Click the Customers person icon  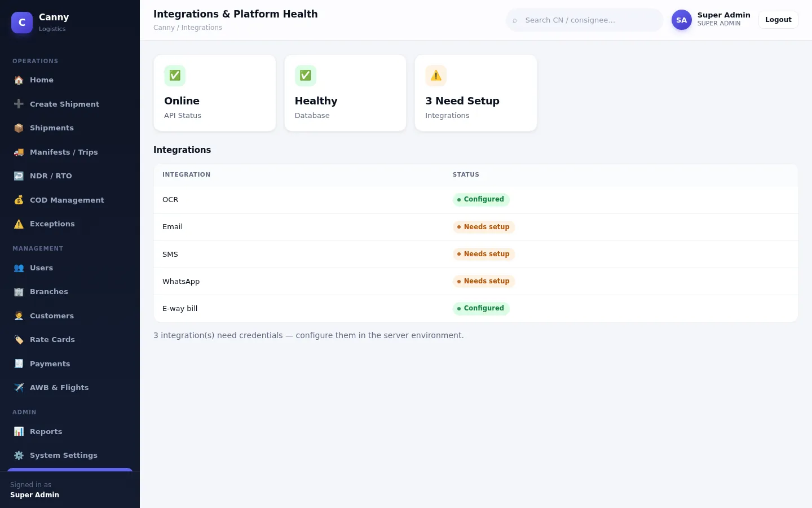coord(19,316)
